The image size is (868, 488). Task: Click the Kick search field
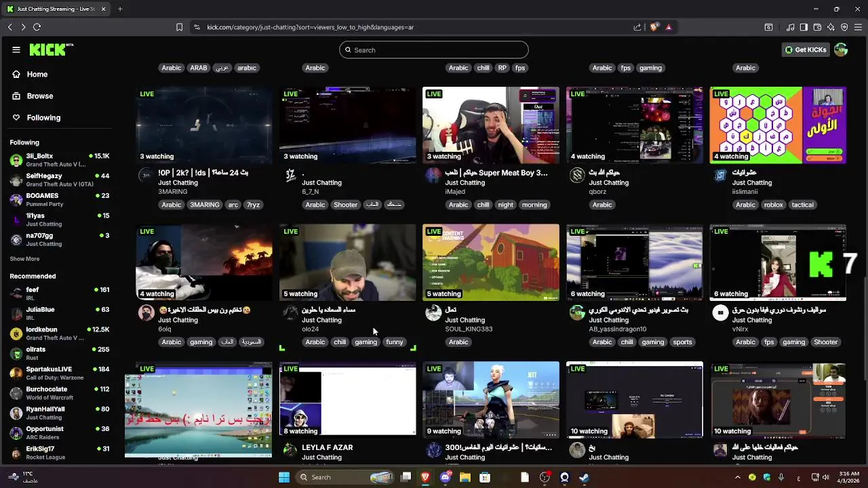[x=434, y=50]
